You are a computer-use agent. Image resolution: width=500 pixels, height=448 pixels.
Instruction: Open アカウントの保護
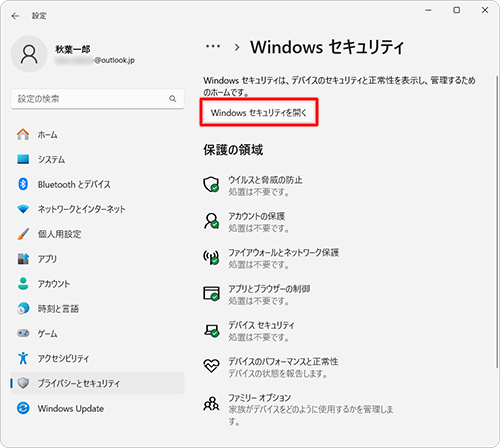click(x=256, y=216)
